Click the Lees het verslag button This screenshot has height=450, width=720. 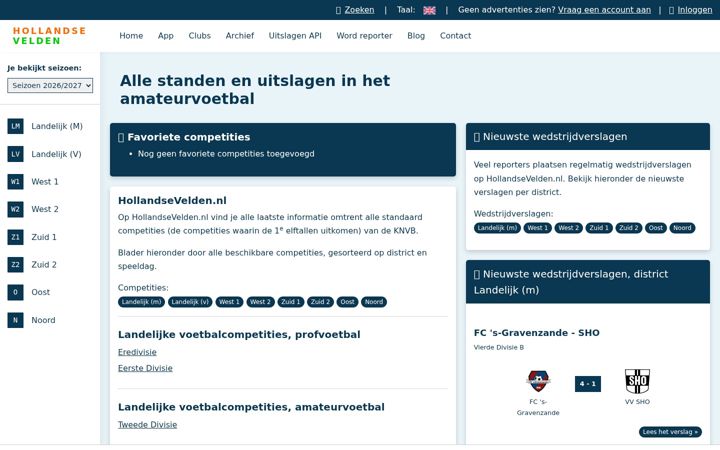click(670, 432)
